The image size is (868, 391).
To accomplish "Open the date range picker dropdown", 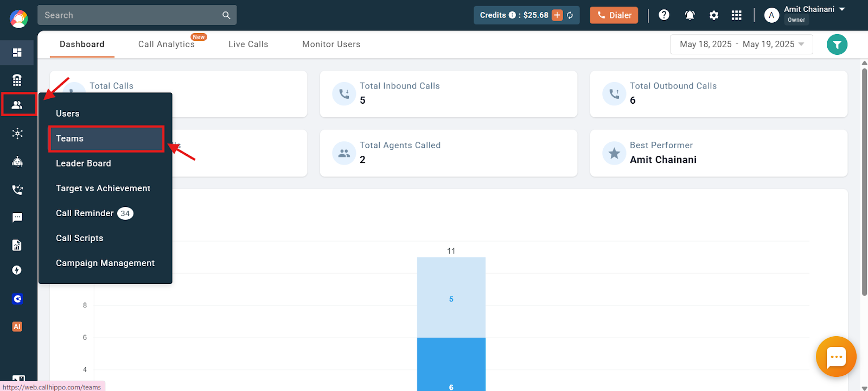I will pos(742,45).
